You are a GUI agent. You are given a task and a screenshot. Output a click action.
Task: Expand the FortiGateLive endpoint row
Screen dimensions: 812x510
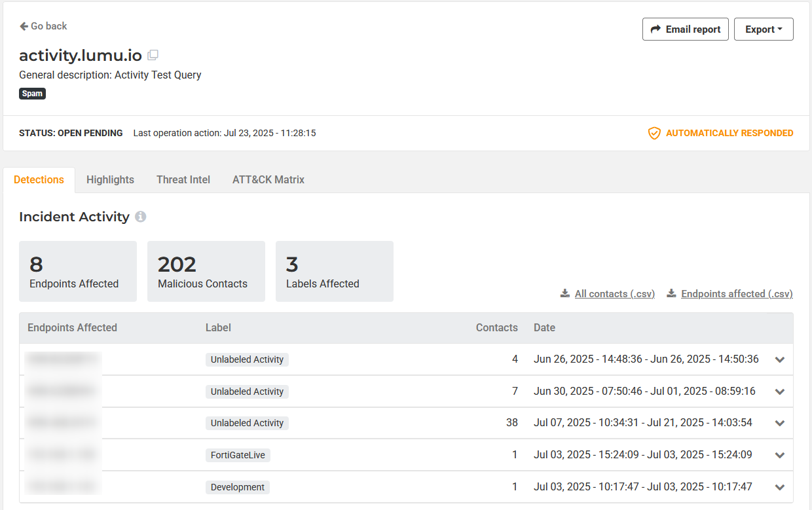coord(779,455)
